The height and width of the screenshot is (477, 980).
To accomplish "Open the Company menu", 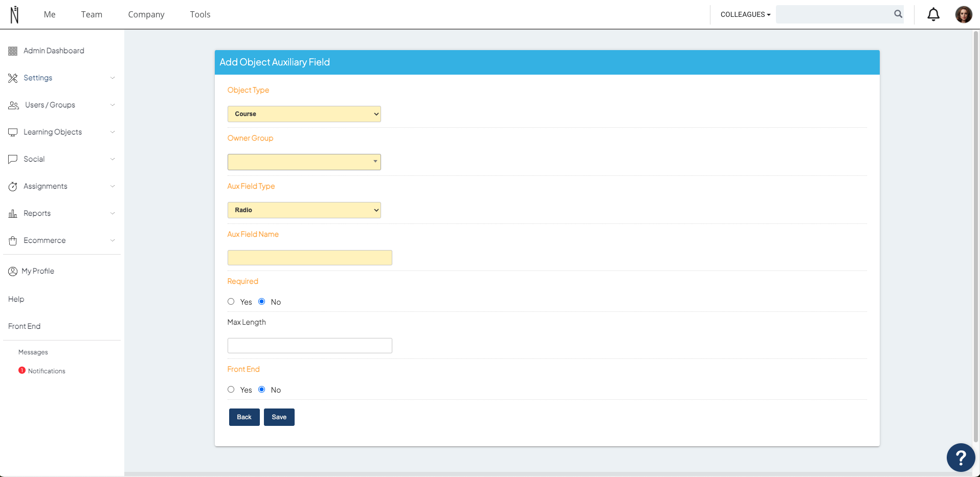I will click(146, 14).
